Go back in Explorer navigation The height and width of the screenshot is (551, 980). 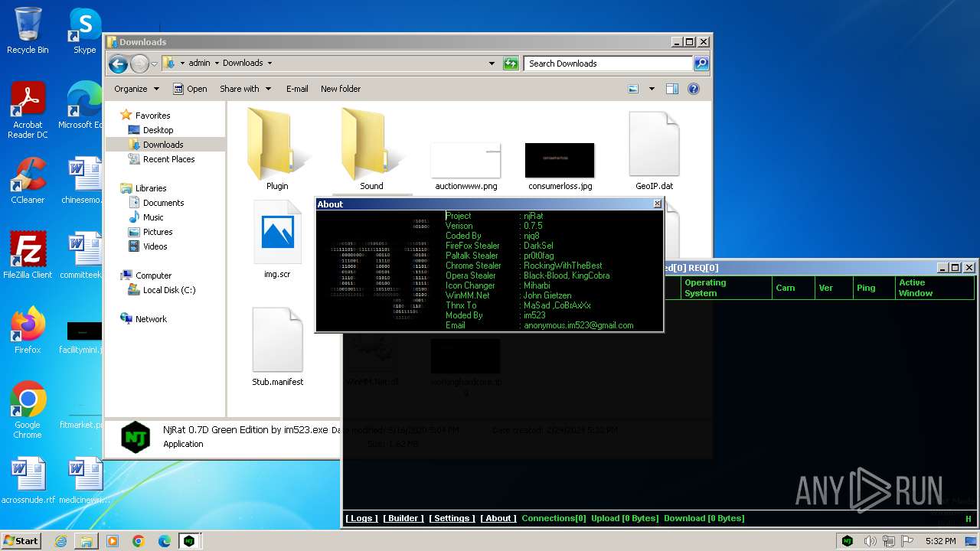[x=118, y=64]
